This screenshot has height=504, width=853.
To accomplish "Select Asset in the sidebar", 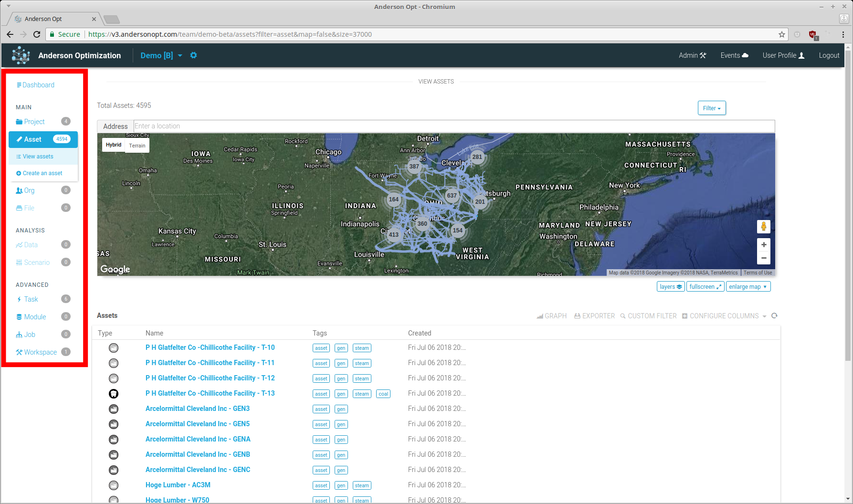I will 43,139.
